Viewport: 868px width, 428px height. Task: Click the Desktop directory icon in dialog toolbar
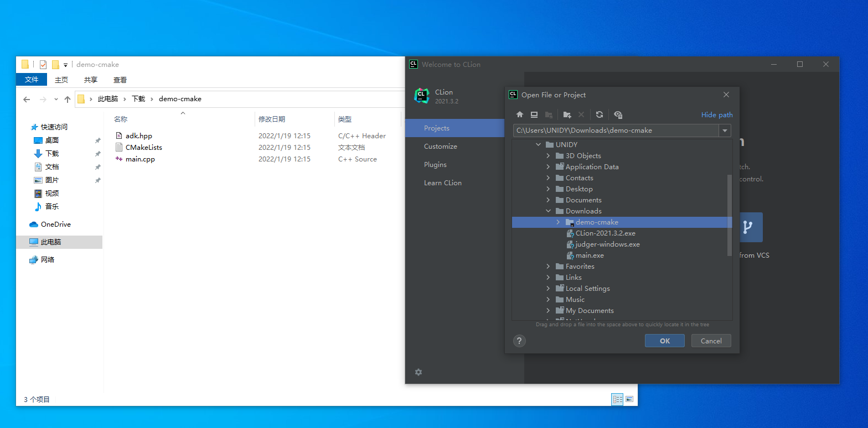point(534,114)
